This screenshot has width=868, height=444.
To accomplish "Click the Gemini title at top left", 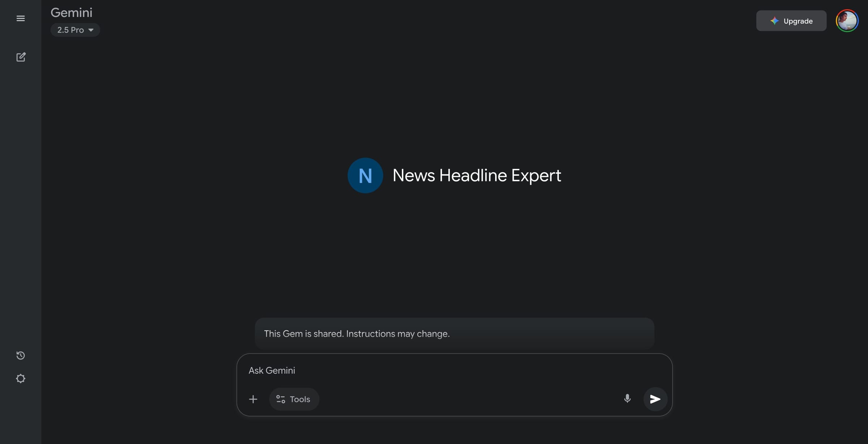I will [72, 13].
